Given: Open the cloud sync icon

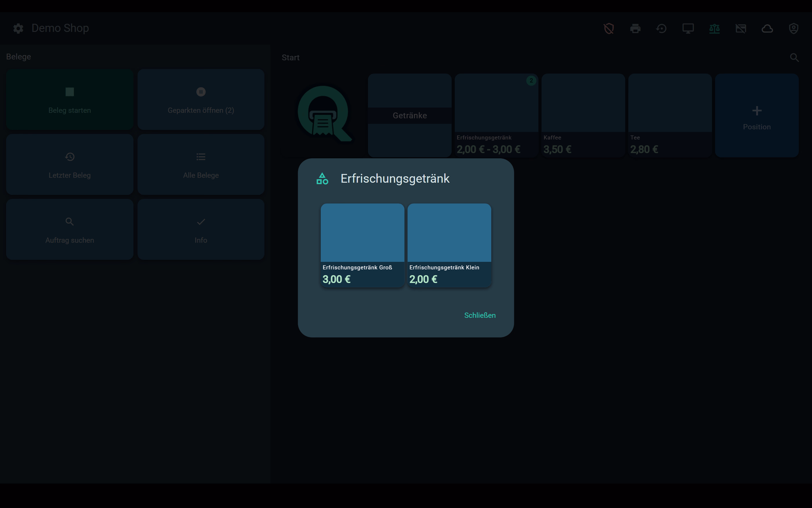Looking at the screenshot, I should pyautogui.click(x=767, y=28).
